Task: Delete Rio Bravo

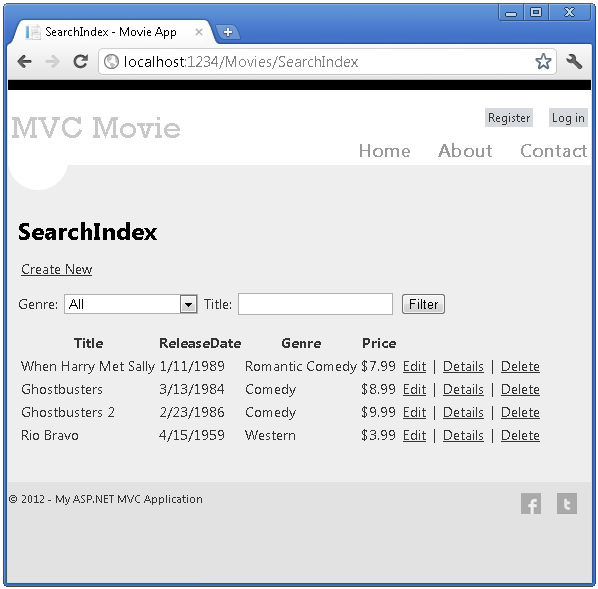Action: coord(520,435)
